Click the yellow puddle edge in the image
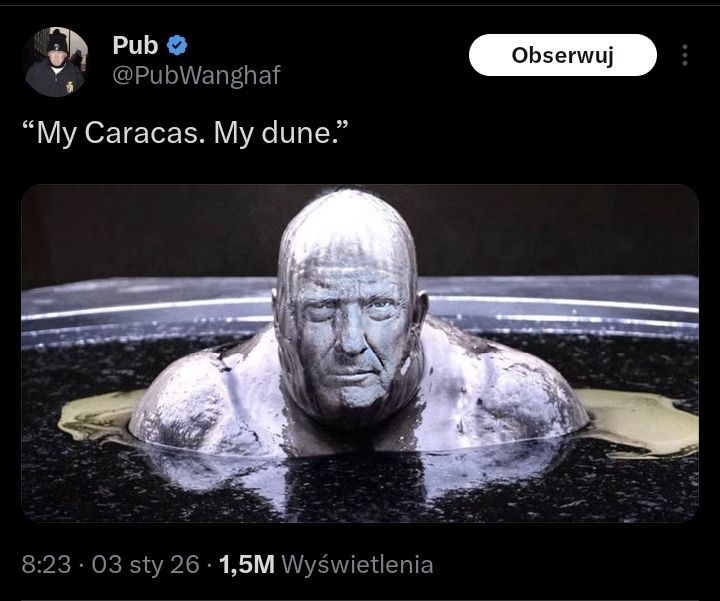This screenshot has height=601, width=720. pos(643,422)
